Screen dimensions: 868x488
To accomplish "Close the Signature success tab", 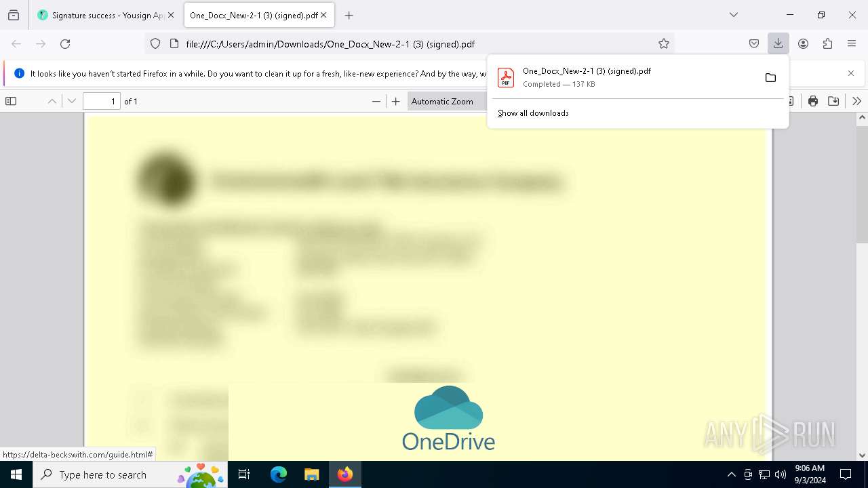I will (171, 15).
